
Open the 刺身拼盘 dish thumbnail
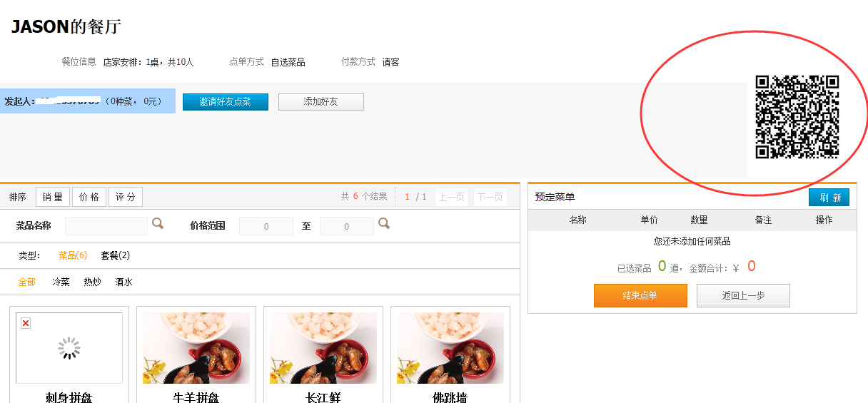69,348
